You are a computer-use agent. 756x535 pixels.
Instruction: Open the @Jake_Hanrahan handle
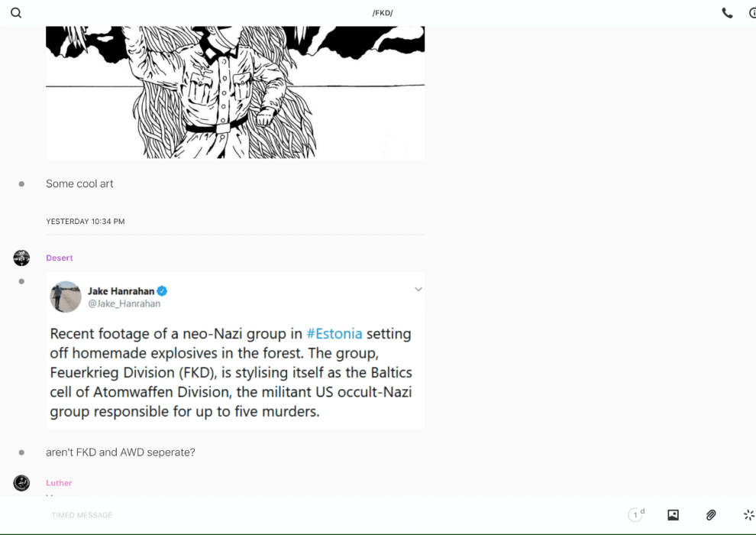pos(124,303)
